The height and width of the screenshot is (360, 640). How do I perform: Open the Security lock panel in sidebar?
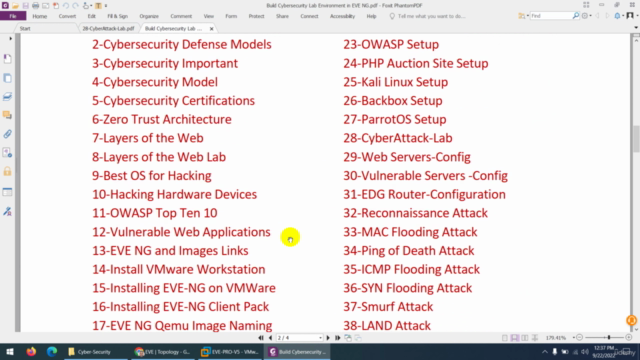click(x=7, y=171)
